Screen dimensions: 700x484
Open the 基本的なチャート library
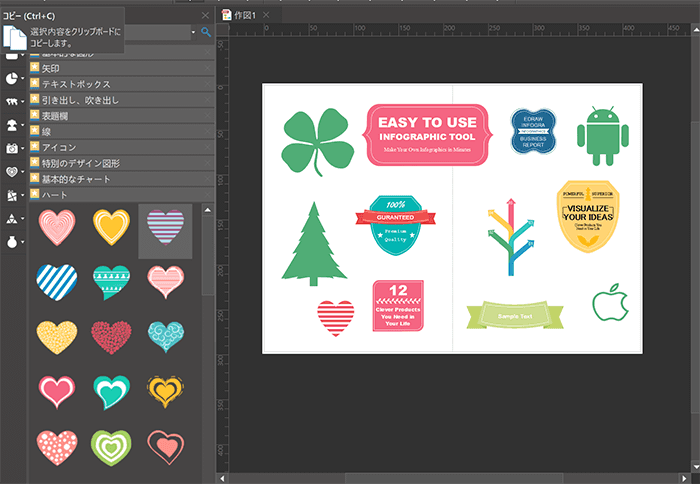pos(121,179)
